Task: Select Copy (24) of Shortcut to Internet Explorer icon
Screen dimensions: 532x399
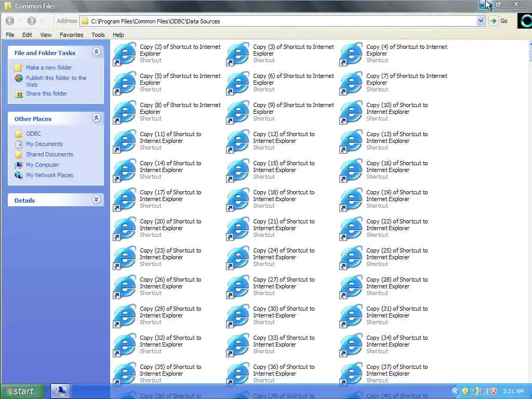Action: (x=238, y=258)
